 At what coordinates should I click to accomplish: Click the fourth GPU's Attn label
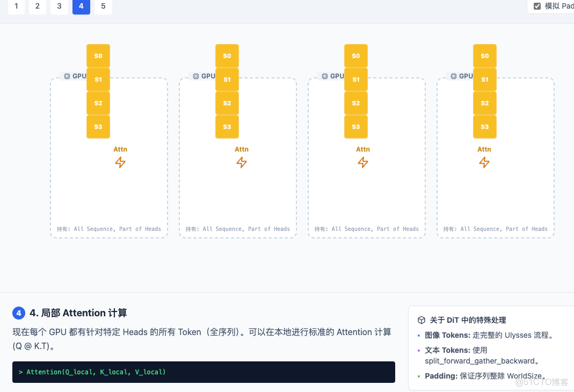point(484,149)
